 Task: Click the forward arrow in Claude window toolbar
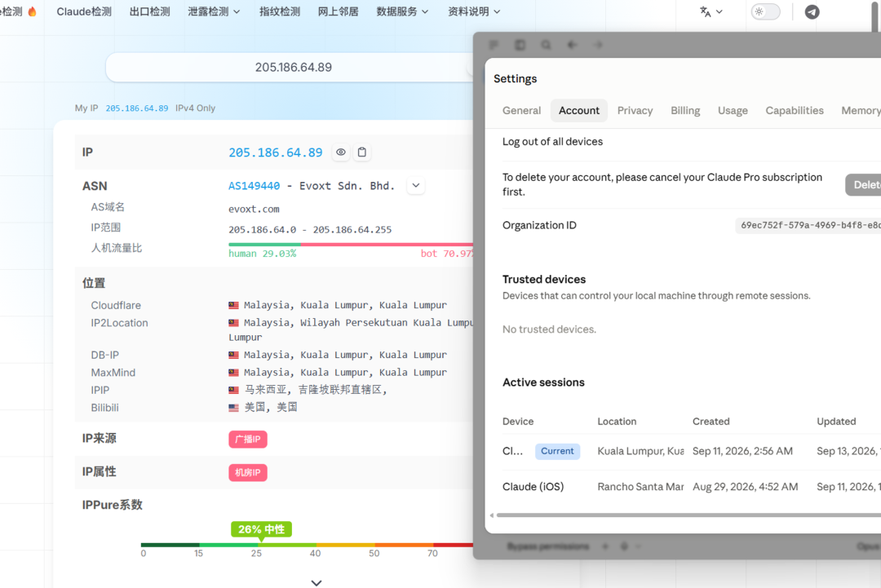pyautogui.click(x=598, y=45)
